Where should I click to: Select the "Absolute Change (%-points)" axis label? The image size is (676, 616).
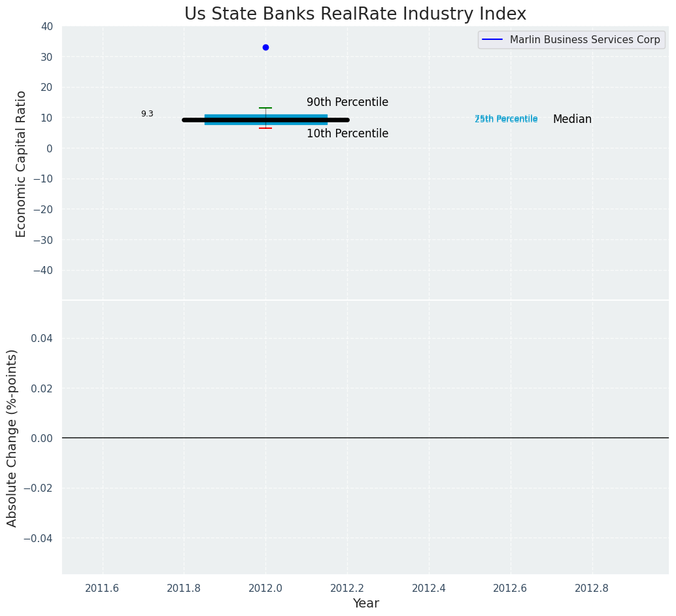(x=12, y=437)
